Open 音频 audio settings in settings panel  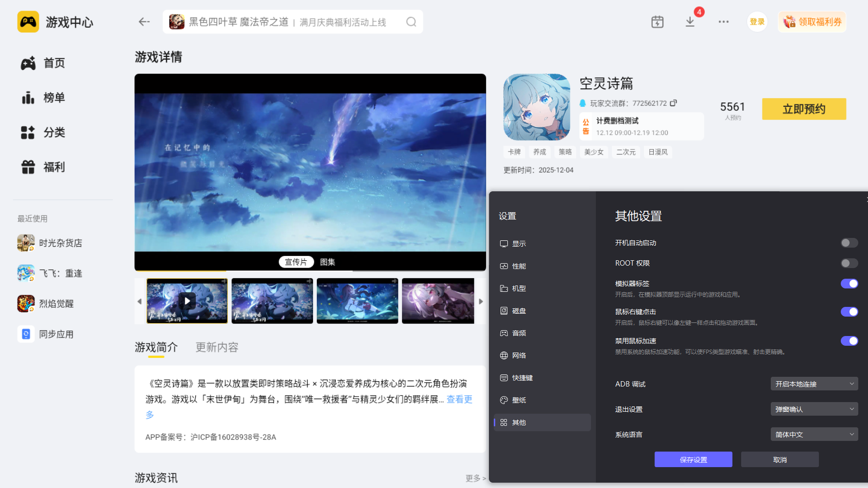tap(519, 333)
